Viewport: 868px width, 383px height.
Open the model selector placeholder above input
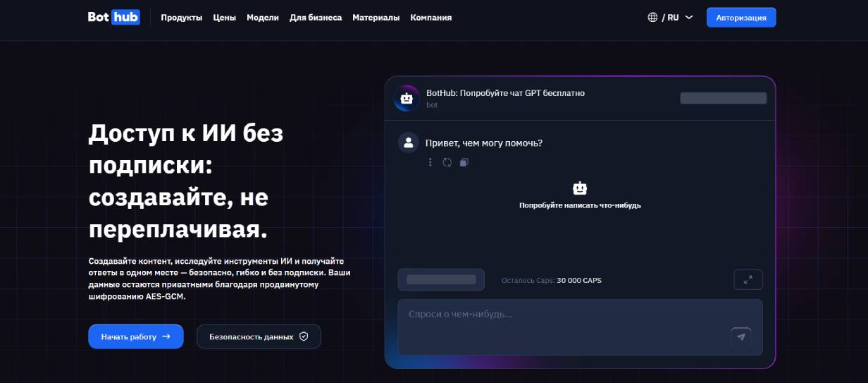tap(441, 280)
